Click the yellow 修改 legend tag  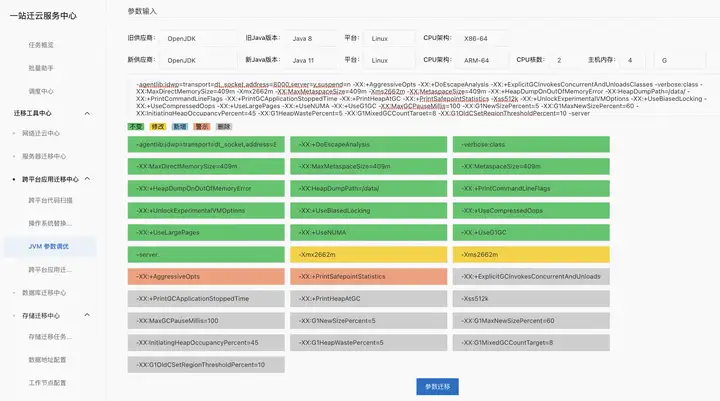(x=158, y=127)
